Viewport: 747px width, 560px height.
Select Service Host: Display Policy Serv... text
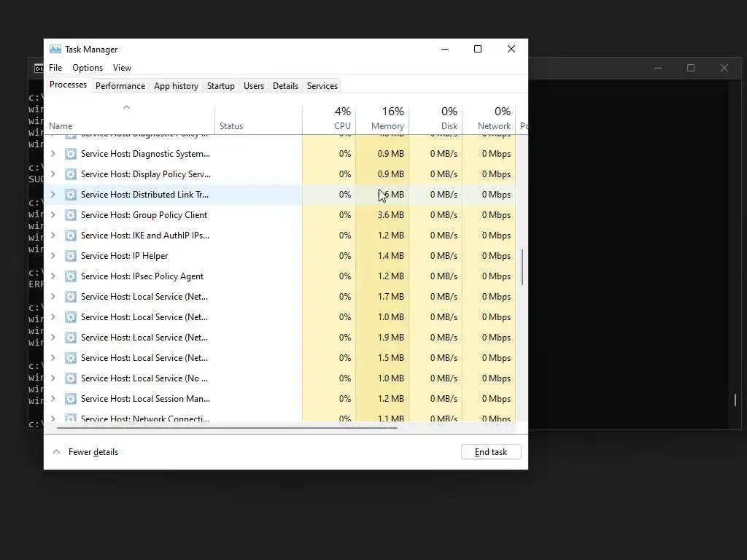[146, 174]
